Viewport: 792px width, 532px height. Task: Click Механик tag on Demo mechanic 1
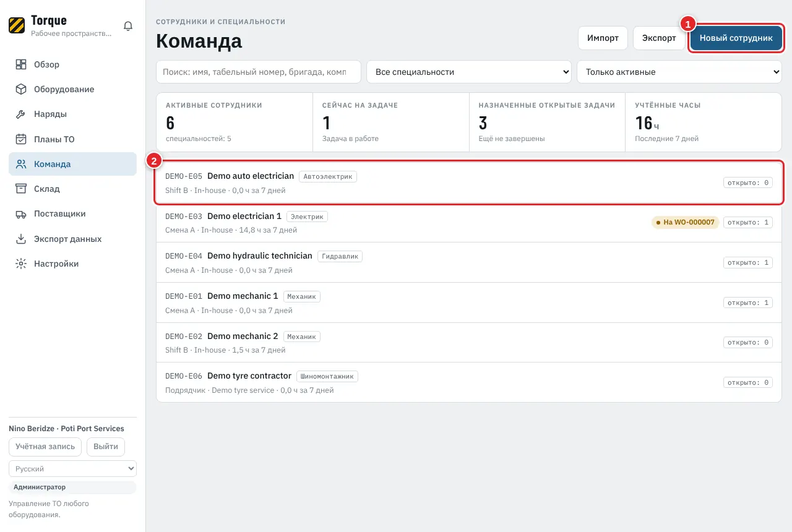(302, 296)
